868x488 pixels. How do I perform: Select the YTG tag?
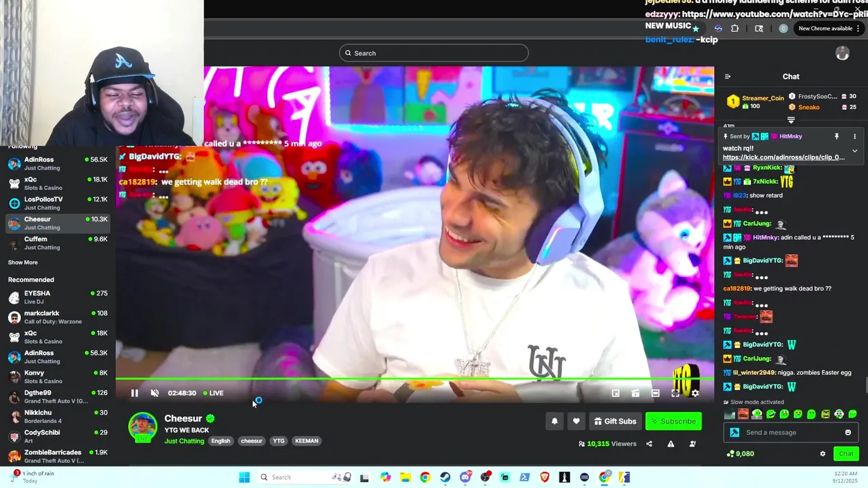tap(279, 441)
